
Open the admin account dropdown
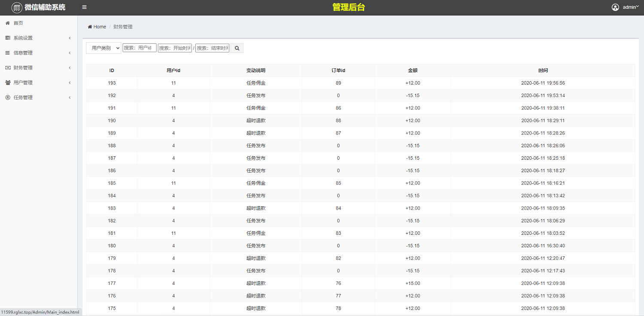pyautogui.click(x=631, y=7)
